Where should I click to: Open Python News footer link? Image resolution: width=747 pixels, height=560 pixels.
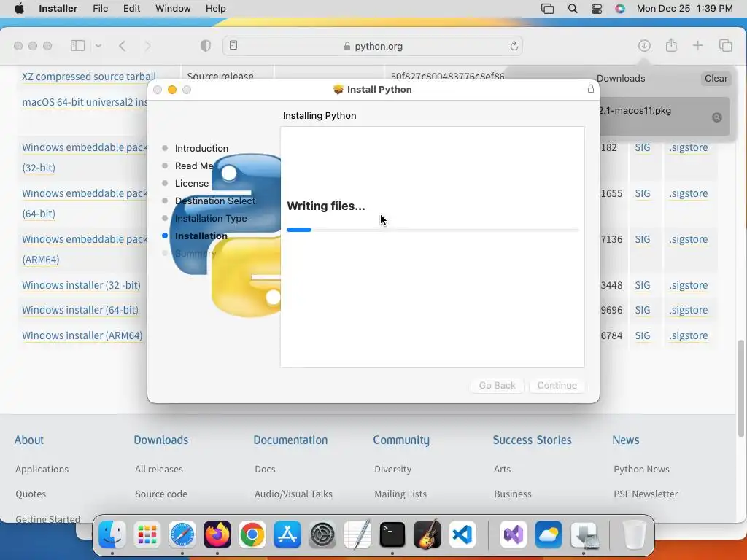[641, 469]
